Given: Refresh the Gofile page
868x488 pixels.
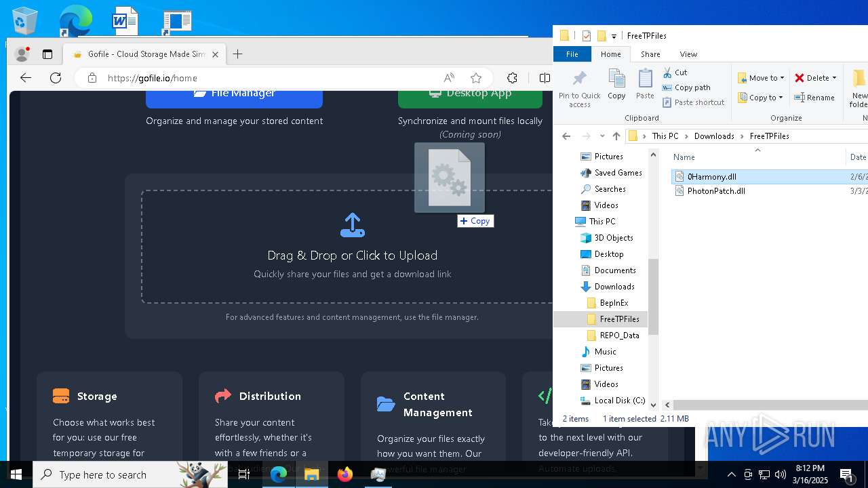Looking at the screenshot, I should (x=56, y=78).
